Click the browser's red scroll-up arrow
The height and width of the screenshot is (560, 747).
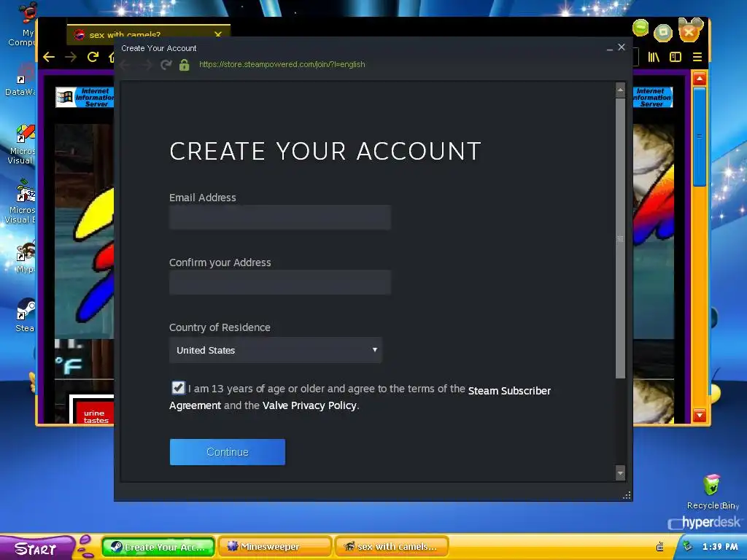[700, 79]
